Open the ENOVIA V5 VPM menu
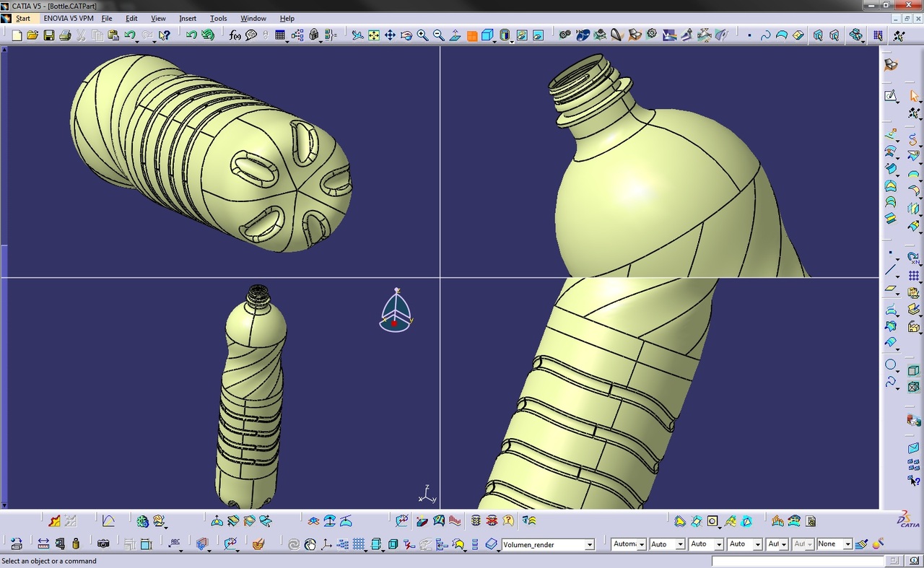Image resolution: width=924 pixels, height=568 pixels. pos(69,18)
